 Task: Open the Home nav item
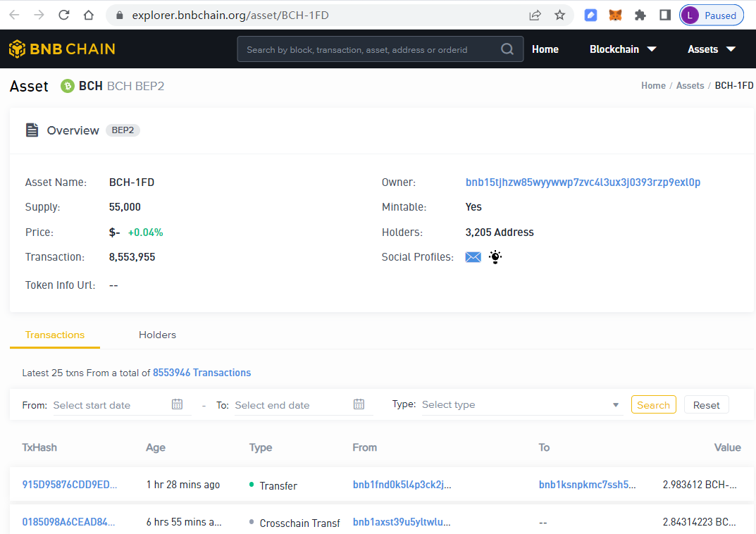(545, 49)
